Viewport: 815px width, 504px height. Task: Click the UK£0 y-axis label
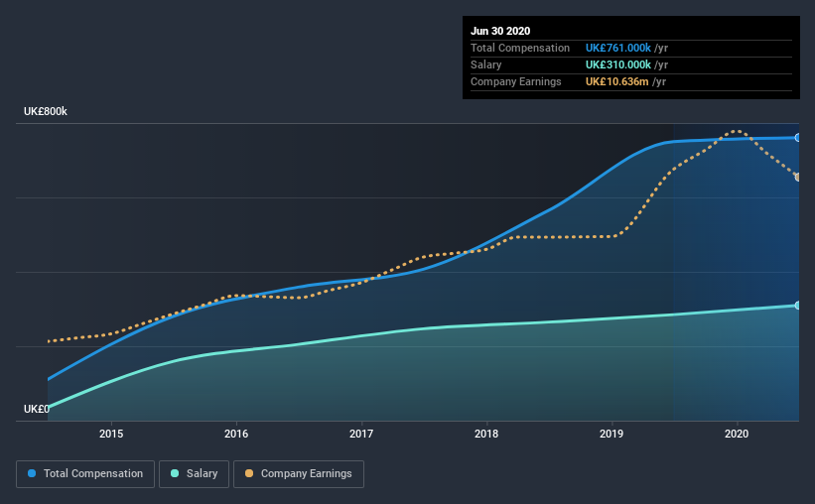37,410
